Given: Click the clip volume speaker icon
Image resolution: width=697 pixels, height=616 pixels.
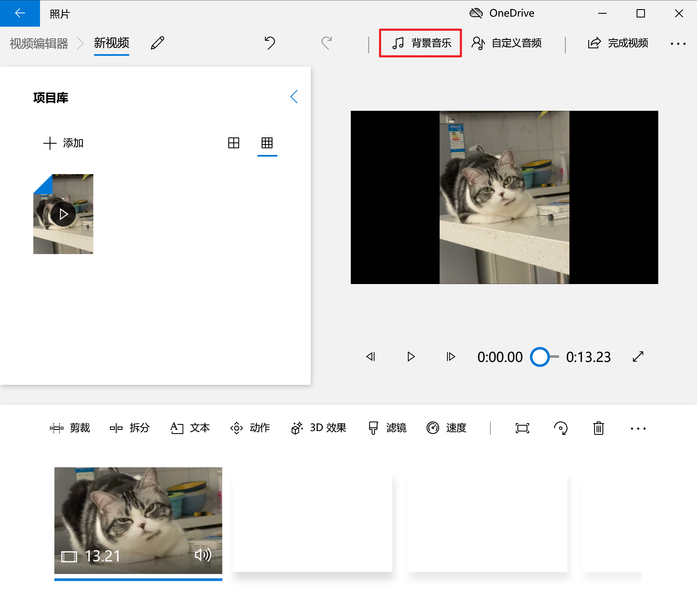Looking at the screenshot, I should pyautogui.click(x=203, y=555).
